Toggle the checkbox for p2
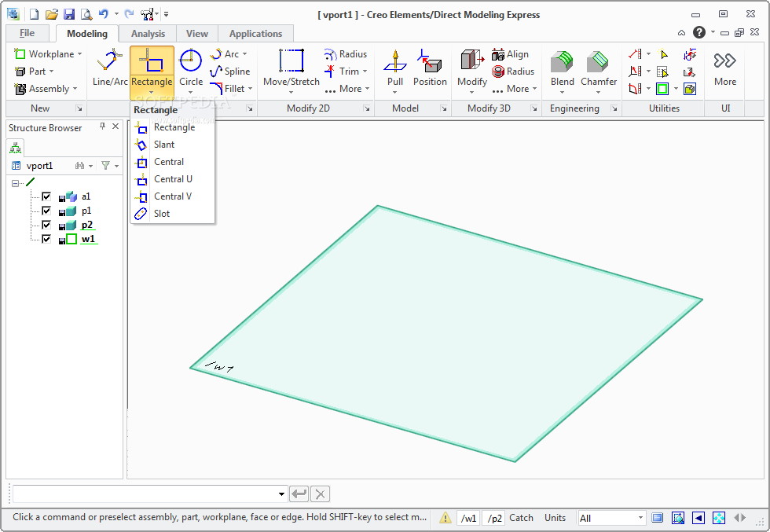Screen dimensions: 770x532 coord(46,225)
